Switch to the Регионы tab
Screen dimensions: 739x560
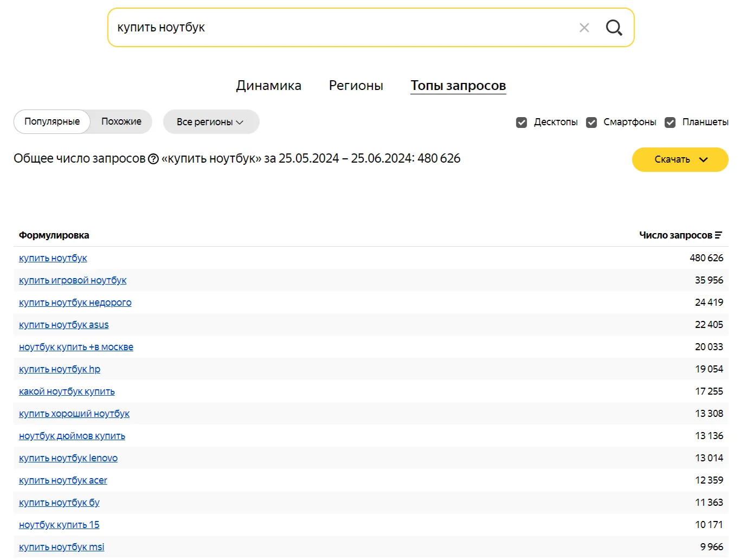[356, 86]
